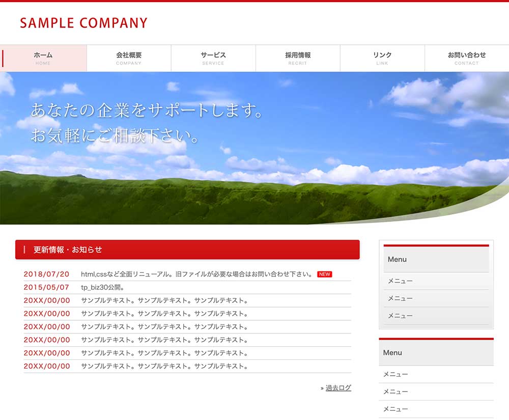Select the 2018/07/20 news date
Screen dimensions: 509x420
tap(46, 274)
